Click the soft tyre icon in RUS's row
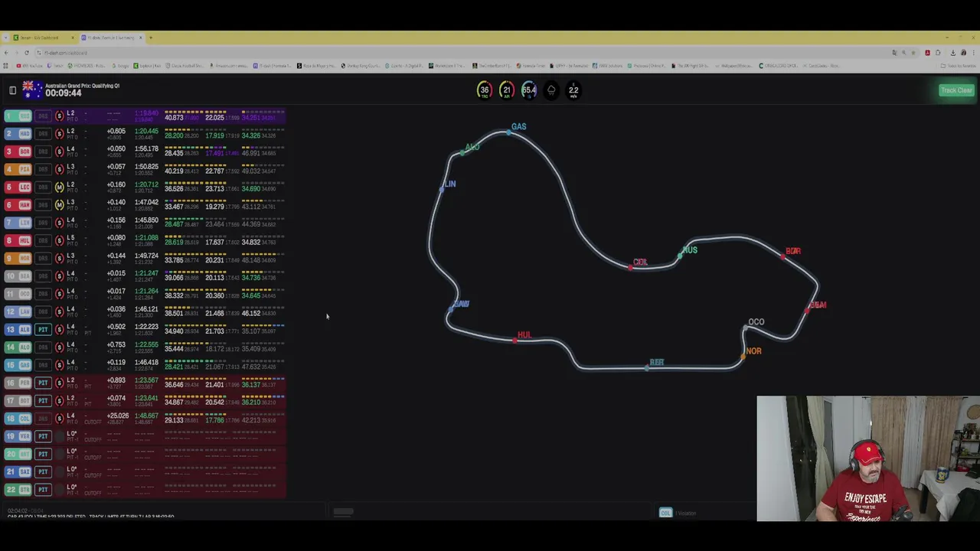The width and height of the screenshot is (980, 551). pyautogui.click(x=60, y=116)
